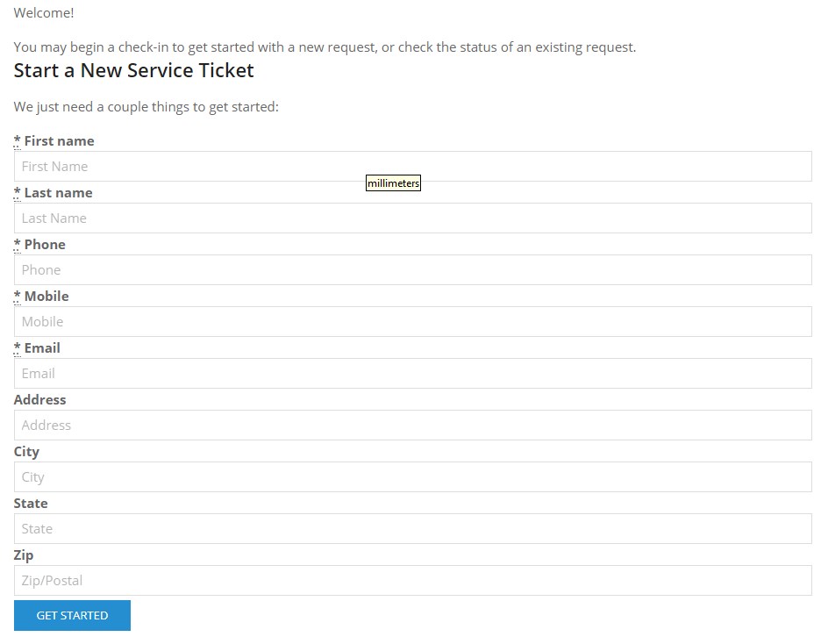Click the millimeters tooltip box
821x644 pixels.
pos(393,183)
